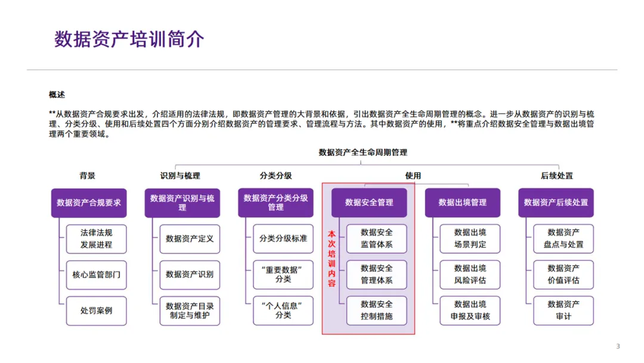Click the slide page number 3
This screenshot has width=644, height=363.
pos(618,346)
